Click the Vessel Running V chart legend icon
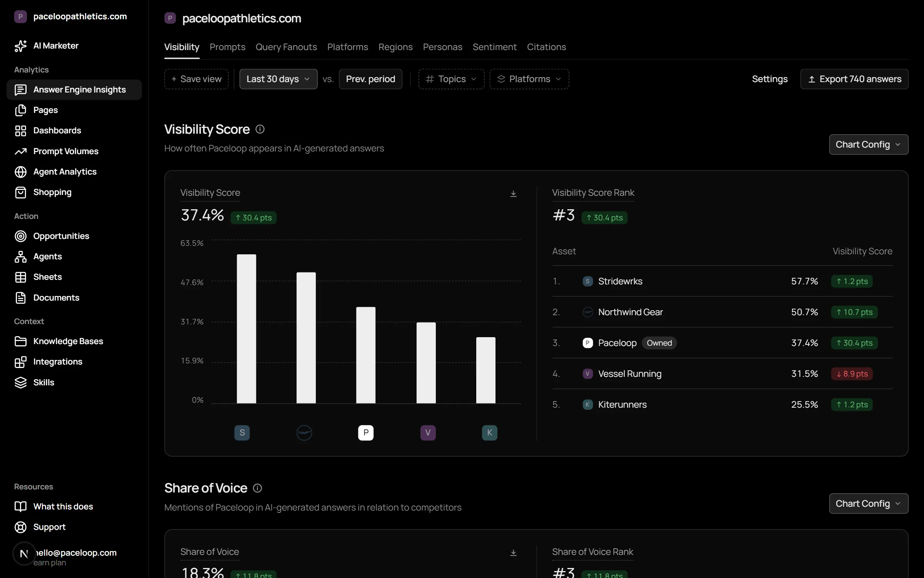This screenshot has width=924, height=578. pos(428,433)
